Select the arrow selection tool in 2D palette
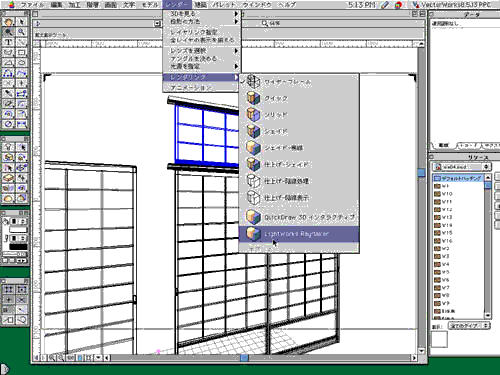The image size is (500, 375). coord(22,22)
